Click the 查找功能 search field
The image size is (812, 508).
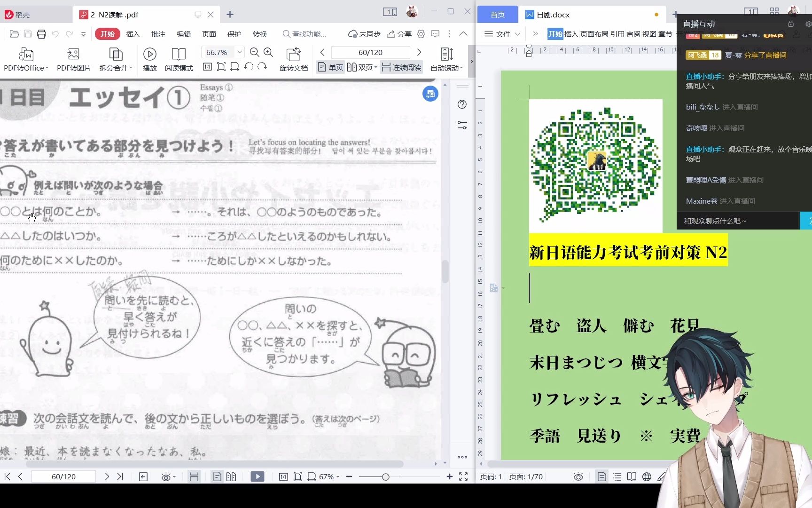tap(304, 34)
